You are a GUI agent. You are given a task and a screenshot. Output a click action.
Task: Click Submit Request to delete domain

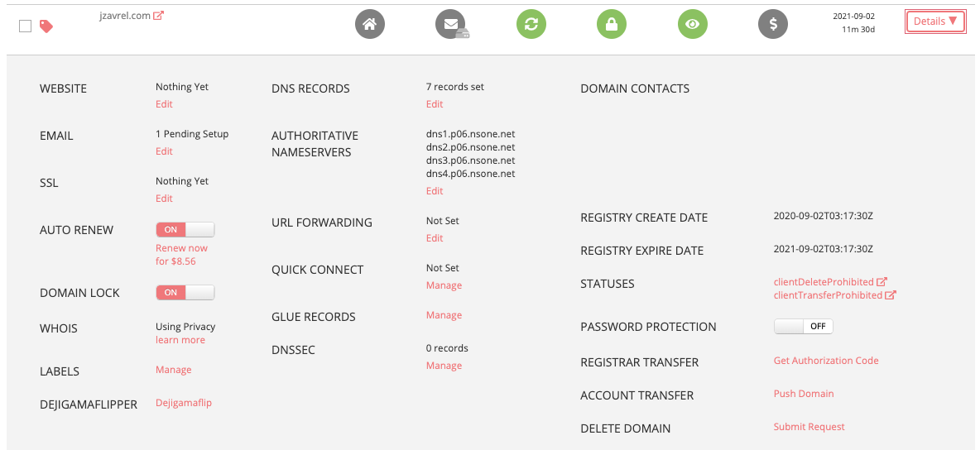pos(809,427)
